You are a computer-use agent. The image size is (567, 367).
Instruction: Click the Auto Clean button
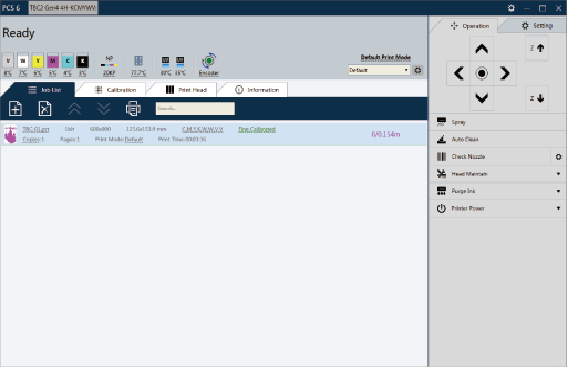[497, 139]
